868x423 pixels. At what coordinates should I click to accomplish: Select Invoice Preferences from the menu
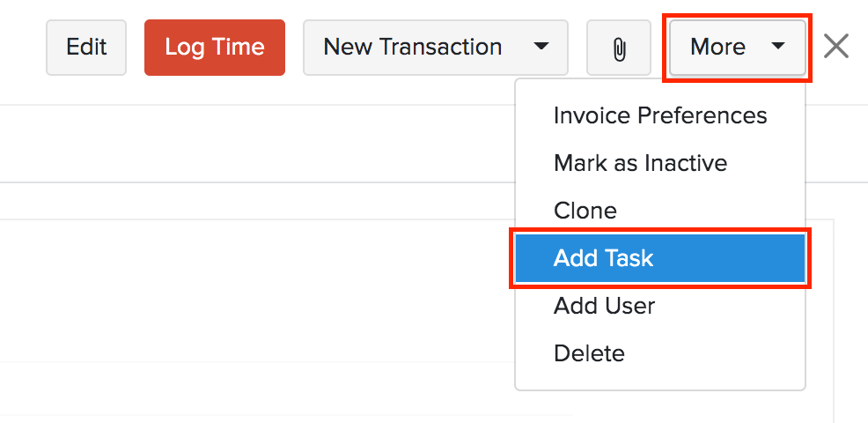click(x=659, y=115)
